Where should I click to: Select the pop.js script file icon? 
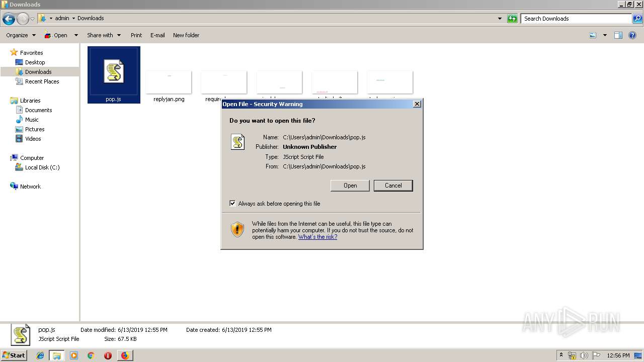pos(114,71)
